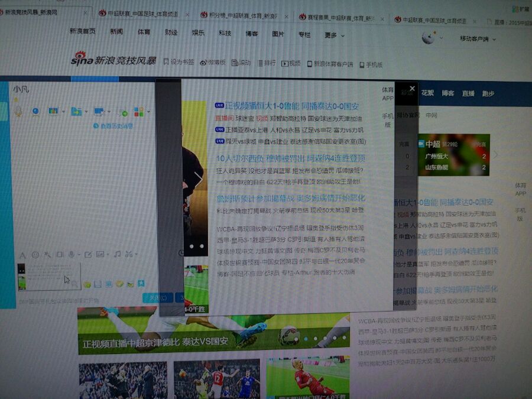Select the blue carousel dot on banner
Screen dimensions: 532x399
coord(306,339)
